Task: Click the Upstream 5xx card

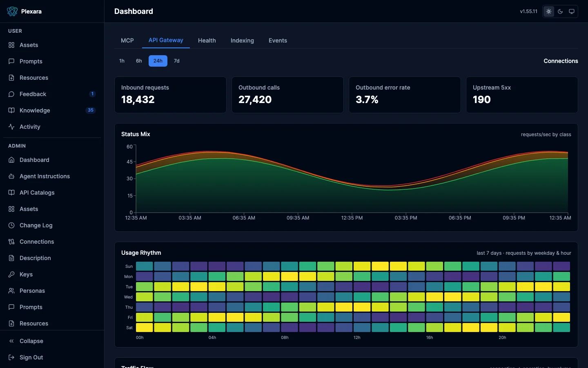Action: (x=522, y=95)
